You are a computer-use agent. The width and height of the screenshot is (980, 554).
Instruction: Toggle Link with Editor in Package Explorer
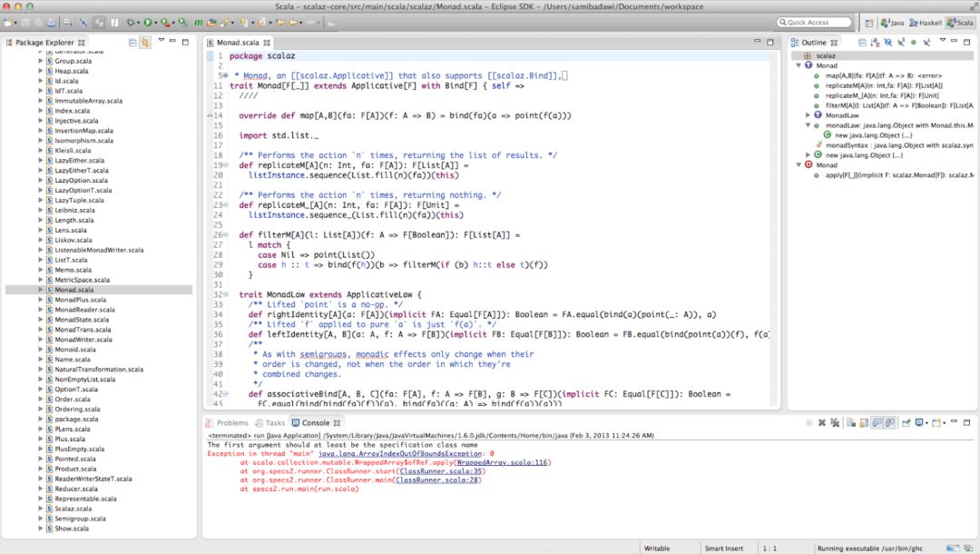click(x=145, y=42)
